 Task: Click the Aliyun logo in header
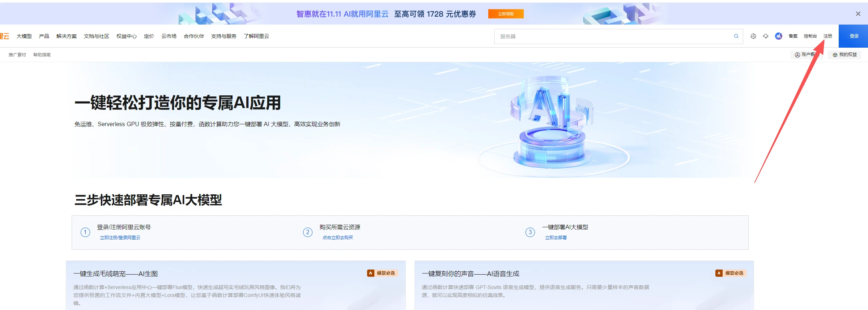coord(4,36)
